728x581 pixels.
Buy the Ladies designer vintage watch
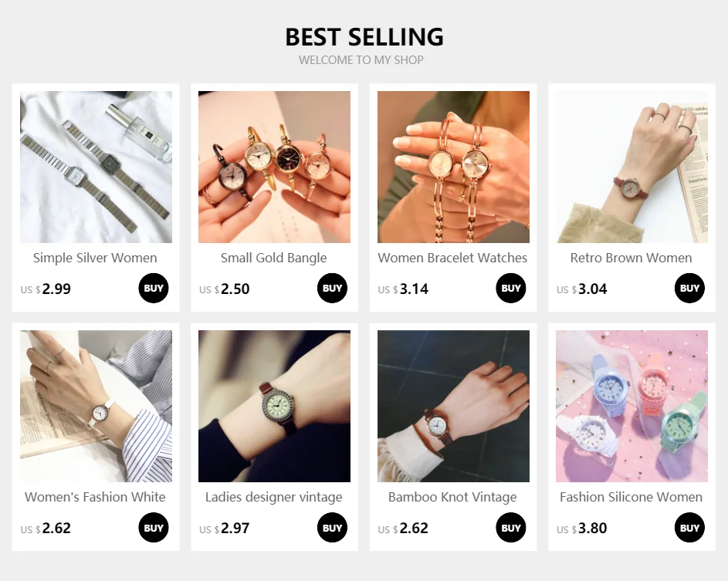pos(333,528)
